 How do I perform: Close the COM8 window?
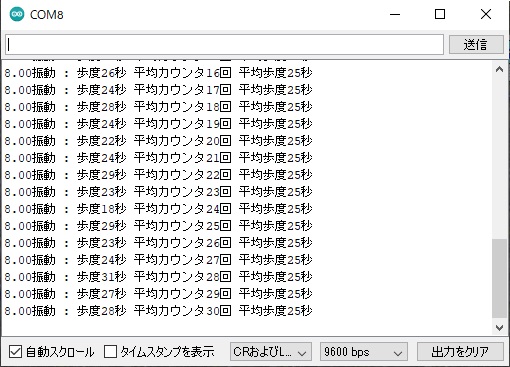(x=486, y=14)
